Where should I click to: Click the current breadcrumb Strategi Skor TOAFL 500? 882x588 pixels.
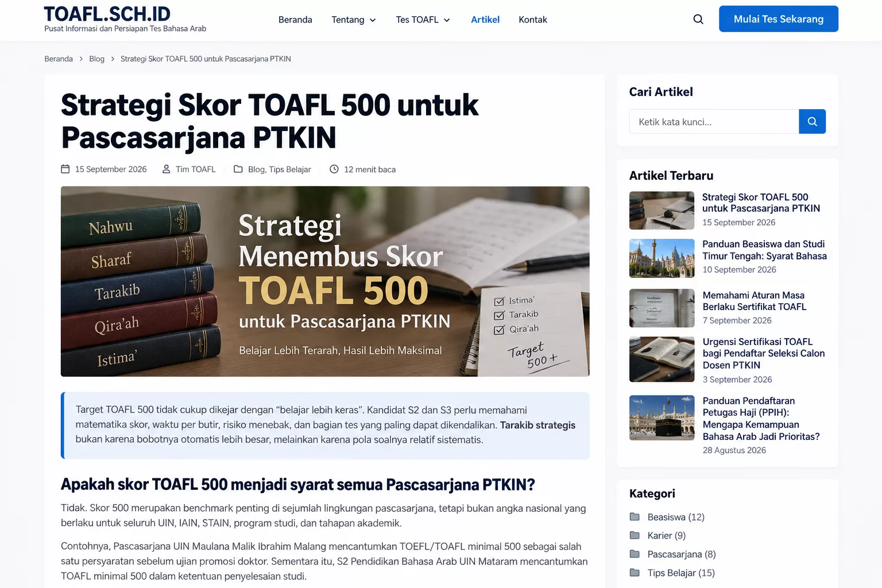206,59
